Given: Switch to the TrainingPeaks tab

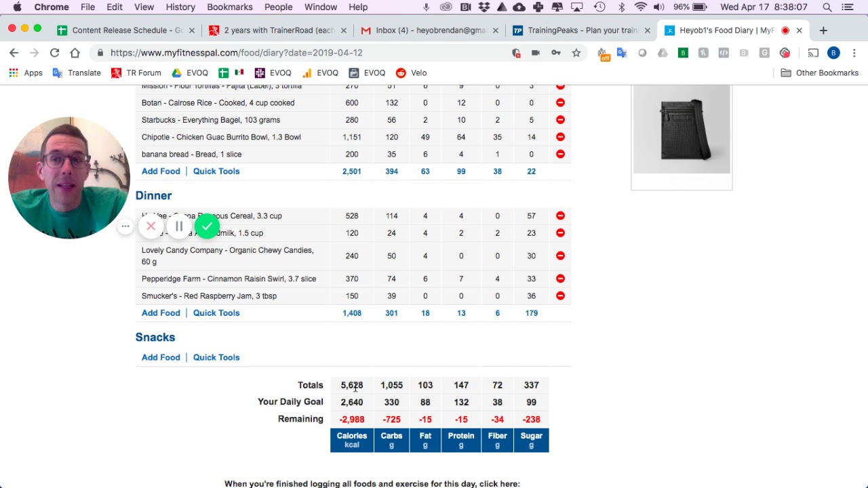Looking at the screenshot, I should point(582,30).
